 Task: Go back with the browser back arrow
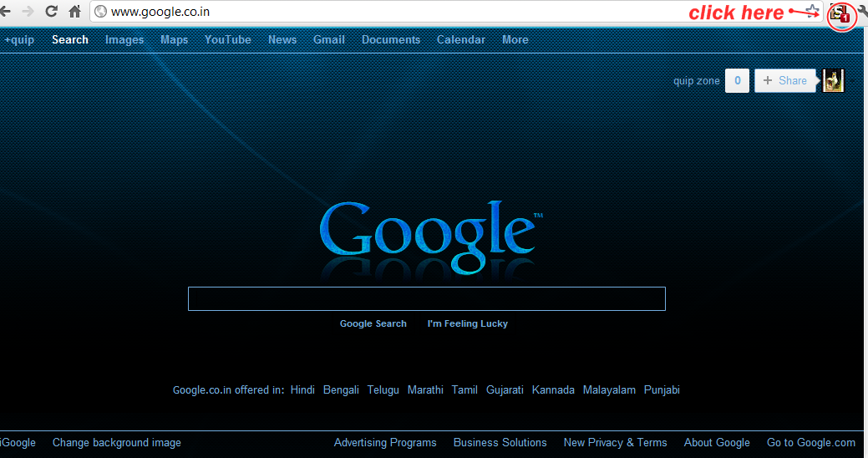pos(5,11)
